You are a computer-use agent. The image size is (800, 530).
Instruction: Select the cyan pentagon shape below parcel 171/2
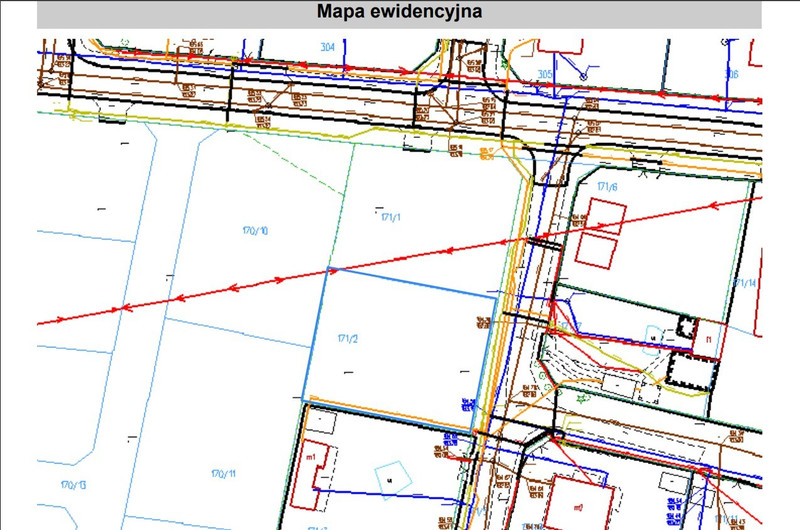[x=393, y=478]
